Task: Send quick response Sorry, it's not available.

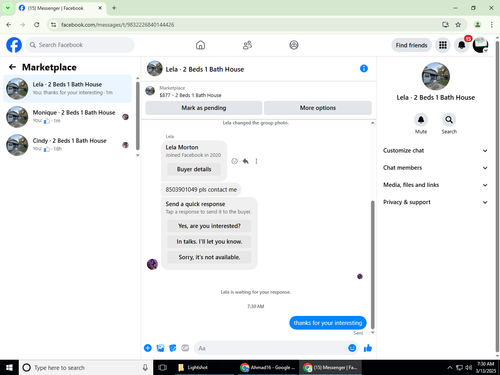Action: point(209,257)
